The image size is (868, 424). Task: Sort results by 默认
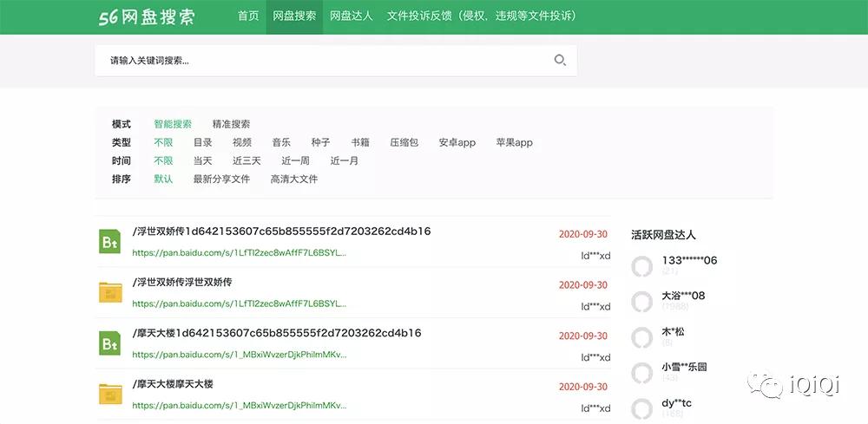click(163, 179)
